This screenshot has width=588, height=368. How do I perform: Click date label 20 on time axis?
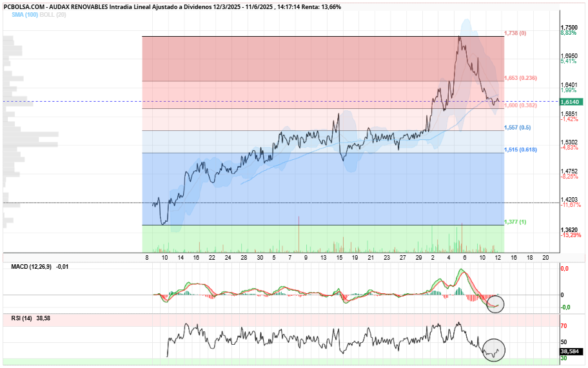tap(545, 258)
